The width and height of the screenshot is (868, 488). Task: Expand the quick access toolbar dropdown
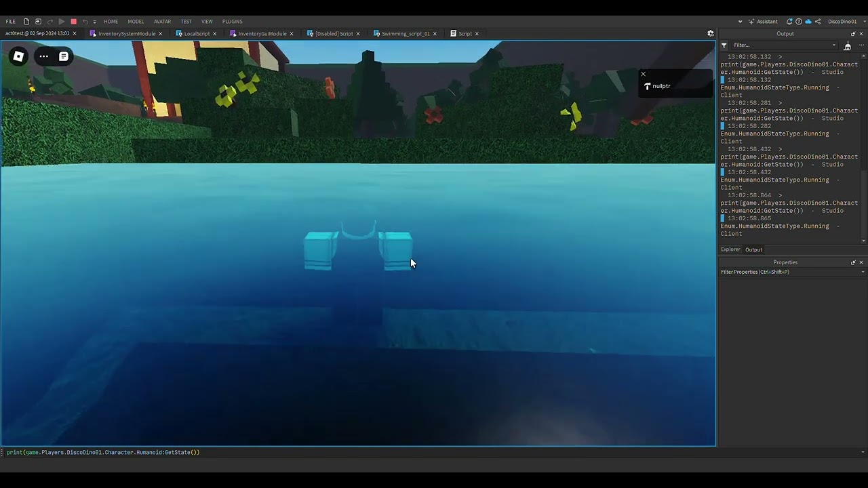click(x=94, y=22)
